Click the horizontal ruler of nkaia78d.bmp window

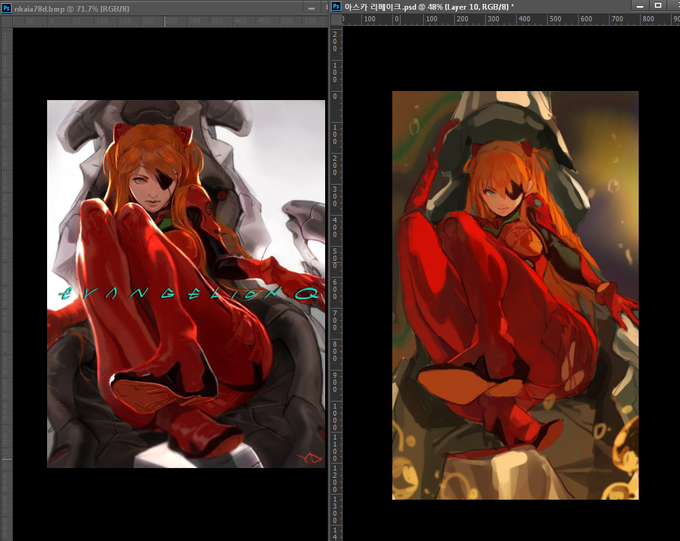(x=170, y=21)
